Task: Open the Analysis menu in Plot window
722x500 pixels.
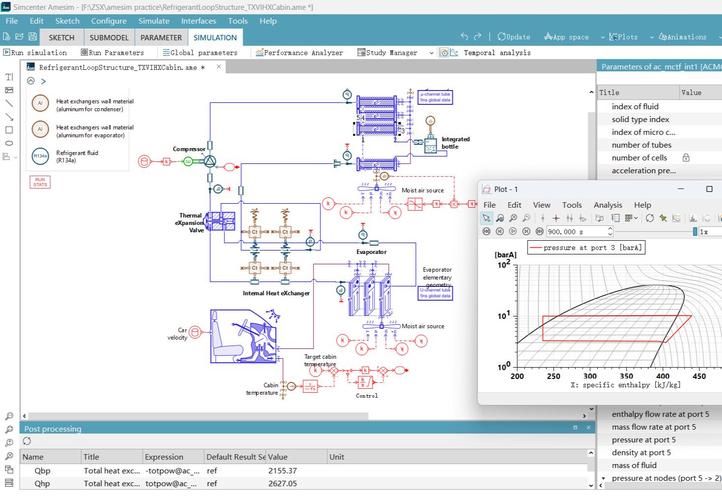Action: coord(607,205)
